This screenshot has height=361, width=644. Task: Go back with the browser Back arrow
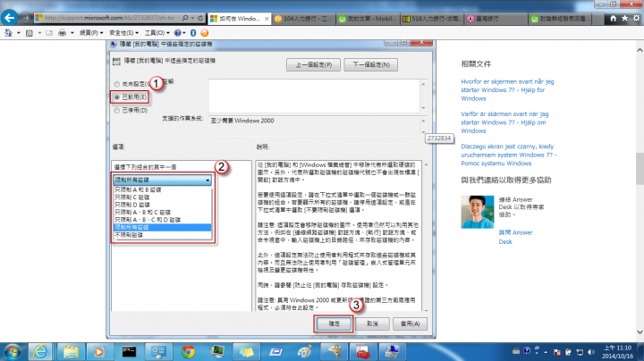coord(10,18)
